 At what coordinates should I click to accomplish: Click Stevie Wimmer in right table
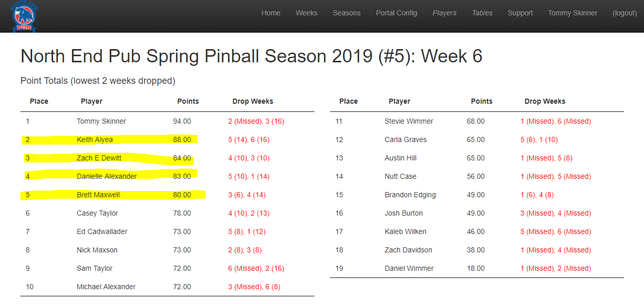point(409,121)
